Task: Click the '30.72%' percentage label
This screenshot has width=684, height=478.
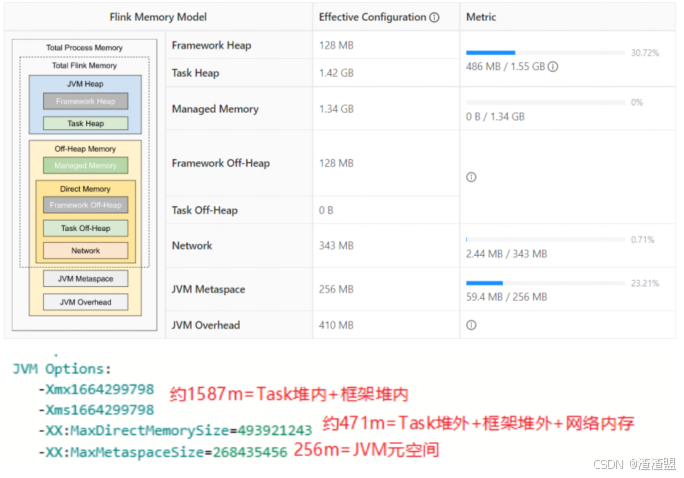Action: pyautogui.click(x=645, y=53)
